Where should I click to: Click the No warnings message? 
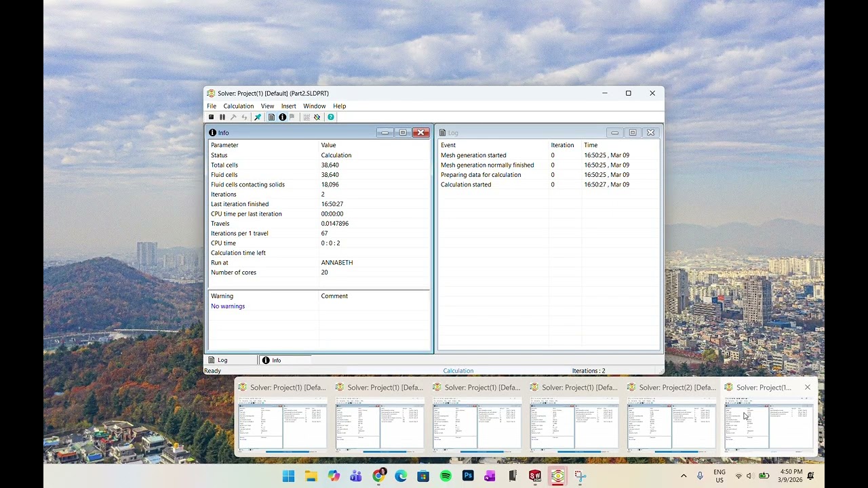(228, 306)
